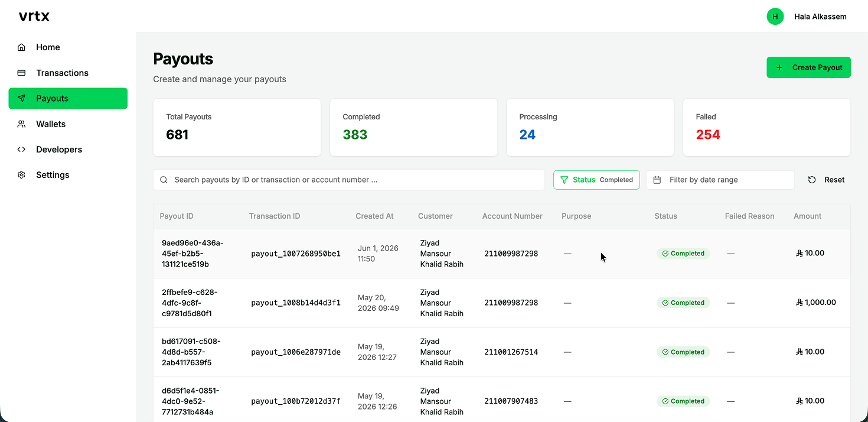Image resolution: width=868 pixels, height=422 pixels.
Task: Click the May 20, 2026 09:49 date
Action: point(378,303)
